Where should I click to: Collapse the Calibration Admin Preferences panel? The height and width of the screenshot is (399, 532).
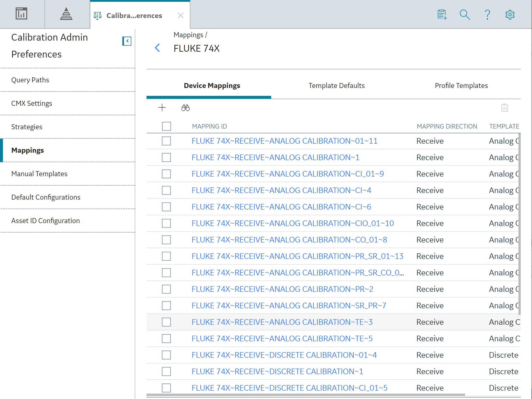127,41
